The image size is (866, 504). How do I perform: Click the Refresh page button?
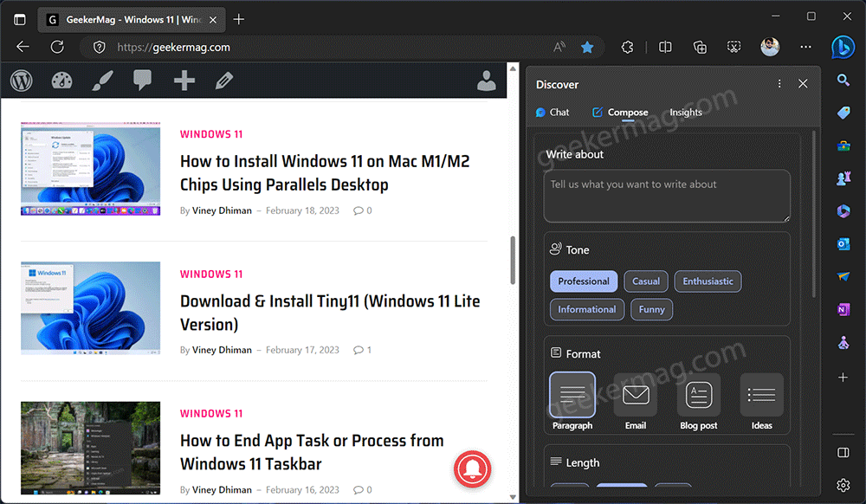pos(57,47)
